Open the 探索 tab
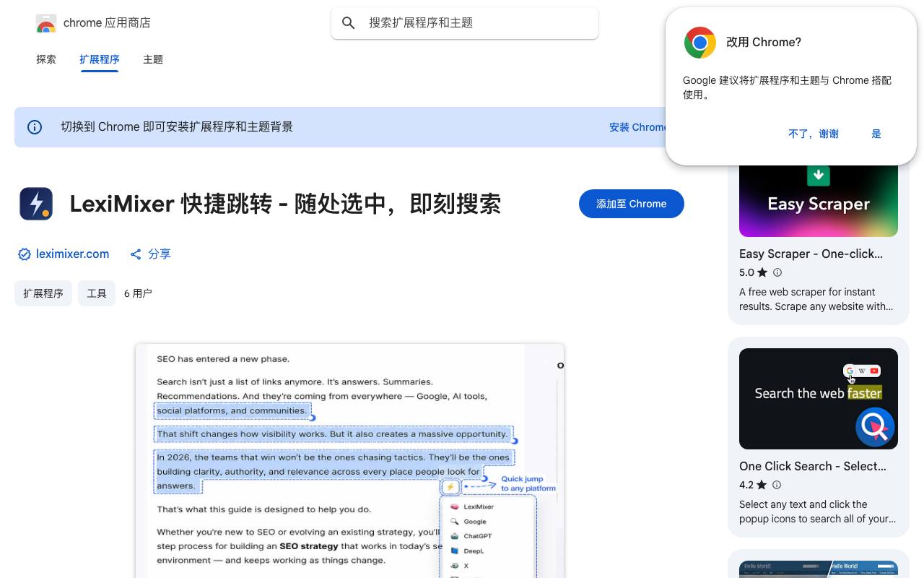Viewport: 924px width, 578px height. pos(46,59)
